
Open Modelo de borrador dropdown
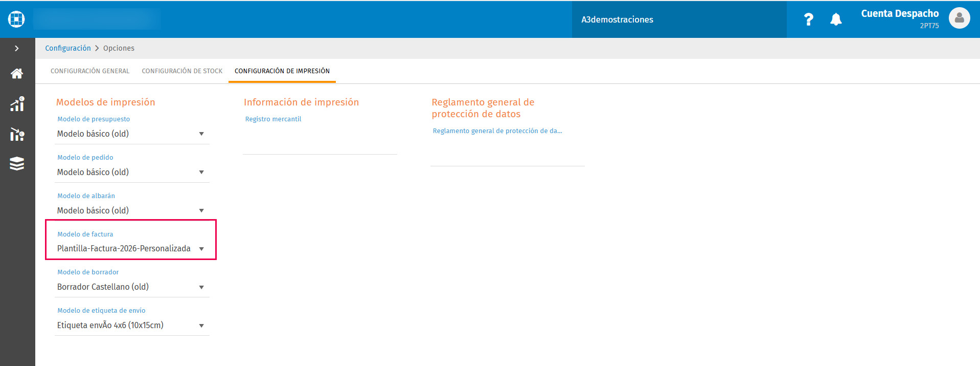pyautogui.click(x=132, y=287)
